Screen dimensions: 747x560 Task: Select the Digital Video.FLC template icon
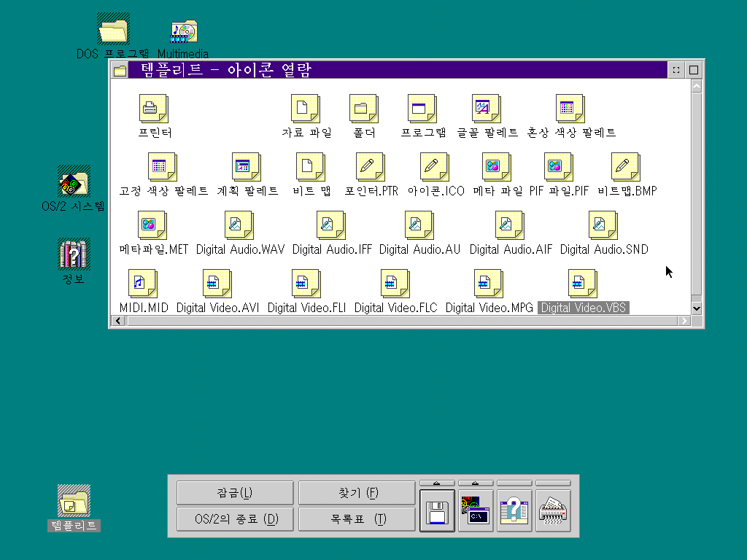tap(395, 284)
